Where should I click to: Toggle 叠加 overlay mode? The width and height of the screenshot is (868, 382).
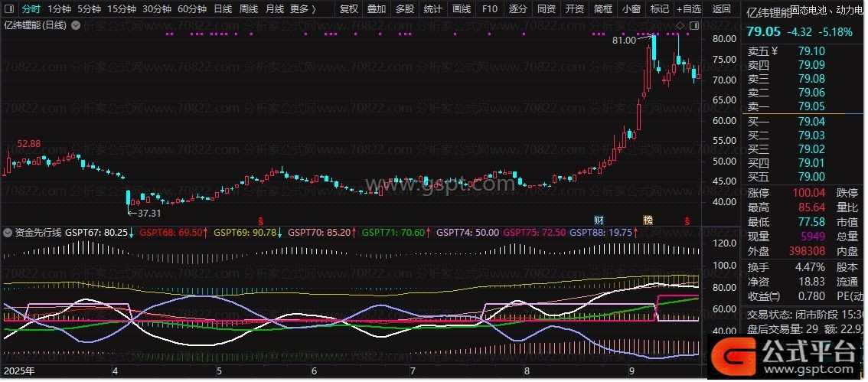(376, 9)
